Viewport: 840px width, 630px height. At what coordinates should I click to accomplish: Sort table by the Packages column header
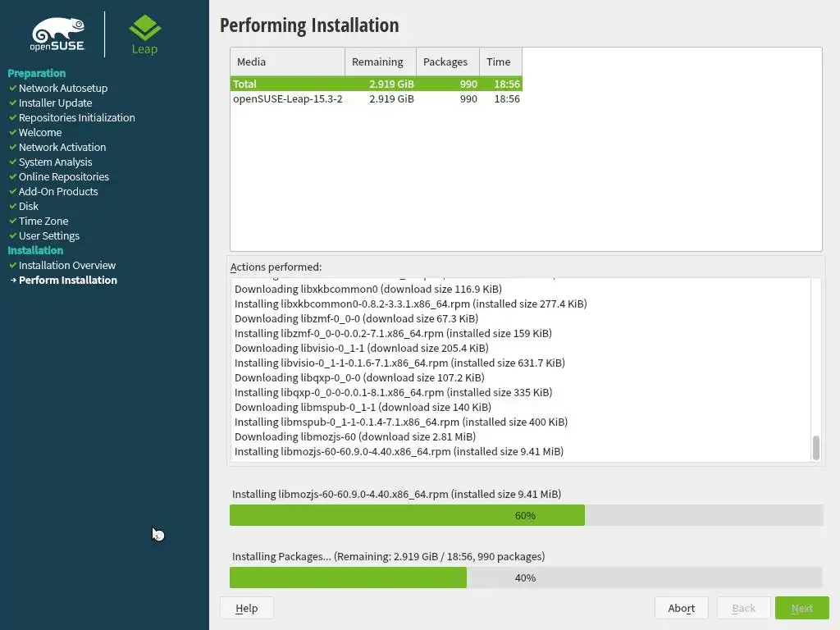[447, 62]
